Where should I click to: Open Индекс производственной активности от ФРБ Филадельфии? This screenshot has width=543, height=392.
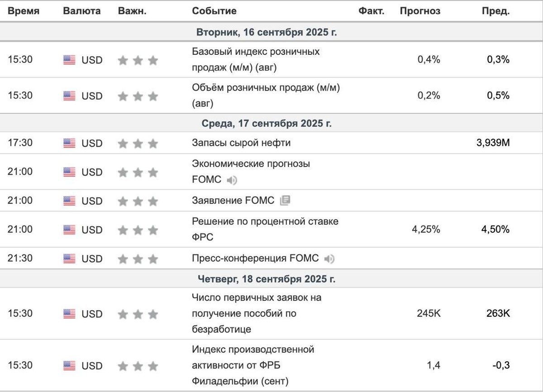[252, 365]
